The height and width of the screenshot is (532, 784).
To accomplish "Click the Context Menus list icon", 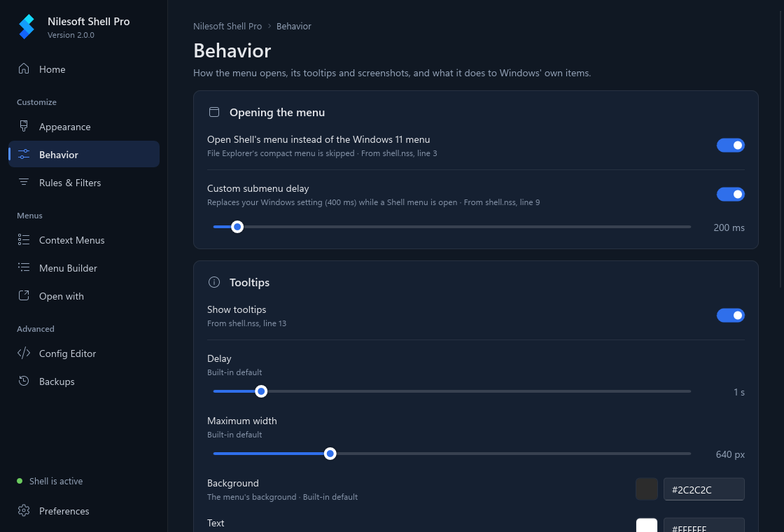I will coord(24,239).
